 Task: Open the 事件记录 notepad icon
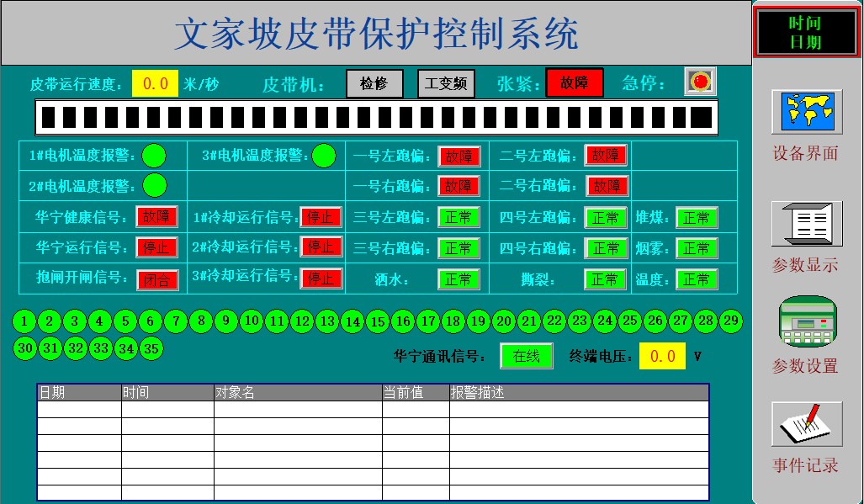pyautogui.click(x=807, y=423)
